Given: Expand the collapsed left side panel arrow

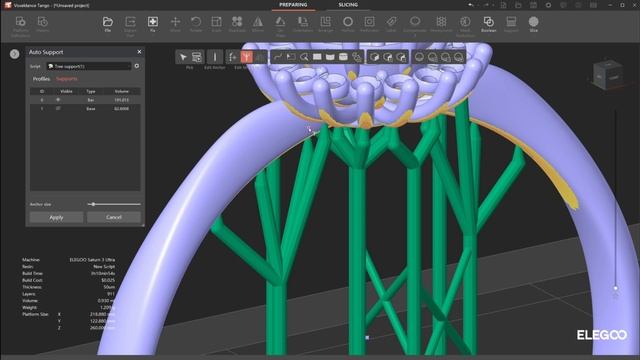Looking at the screenshot, I should tap(14, 54).
